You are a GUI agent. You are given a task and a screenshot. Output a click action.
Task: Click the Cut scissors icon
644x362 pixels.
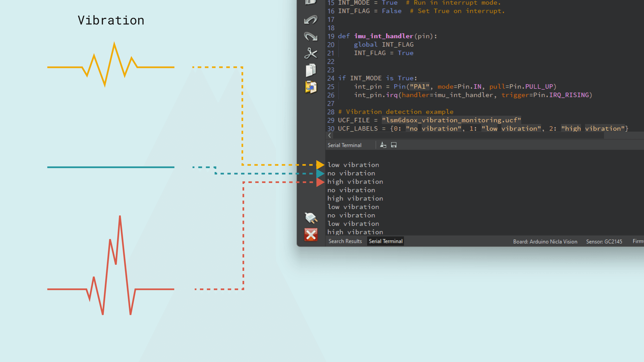coord(311,53)
